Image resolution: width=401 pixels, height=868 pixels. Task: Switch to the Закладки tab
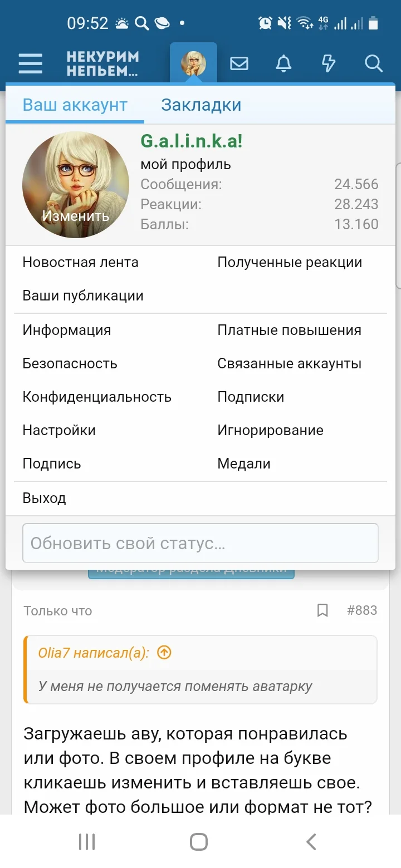tap(201, 105)
